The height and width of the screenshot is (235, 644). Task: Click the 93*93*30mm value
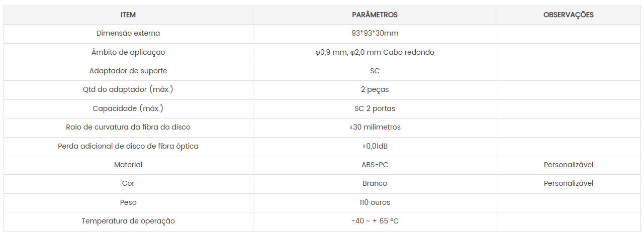[x=375, y=34]
